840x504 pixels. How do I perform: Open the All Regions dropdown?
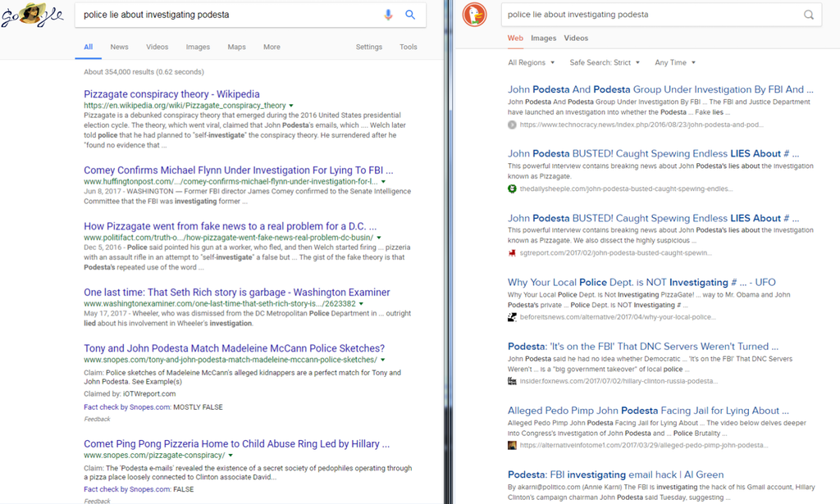[x=532, y=62]
